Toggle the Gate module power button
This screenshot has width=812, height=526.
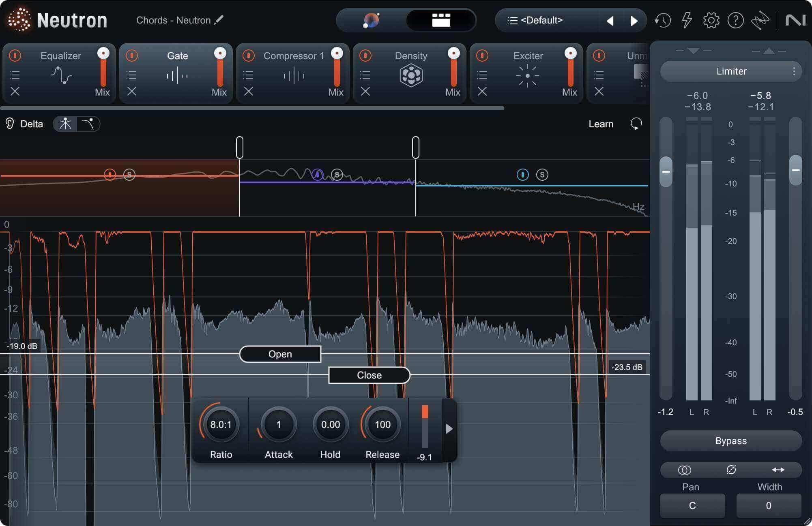[132, 55]
